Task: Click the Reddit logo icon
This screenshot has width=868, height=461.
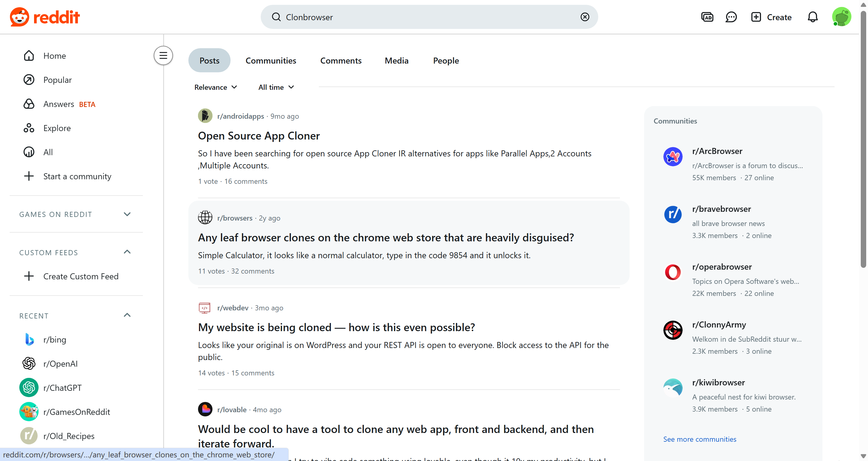Action: [x=20, y=17]
